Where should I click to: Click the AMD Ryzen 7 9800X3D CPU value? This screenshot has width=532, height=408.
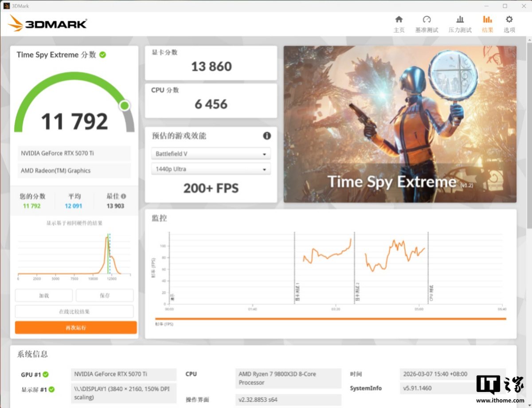tap(288, 378)
